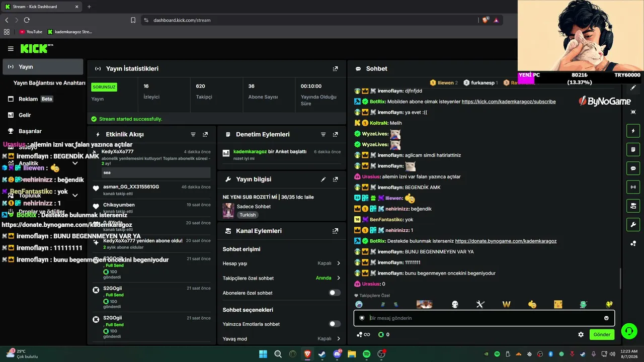Open the hamburger menu next to the Kick logo
Viewport: 644px width, 362px height.
[x=11, y=49]
